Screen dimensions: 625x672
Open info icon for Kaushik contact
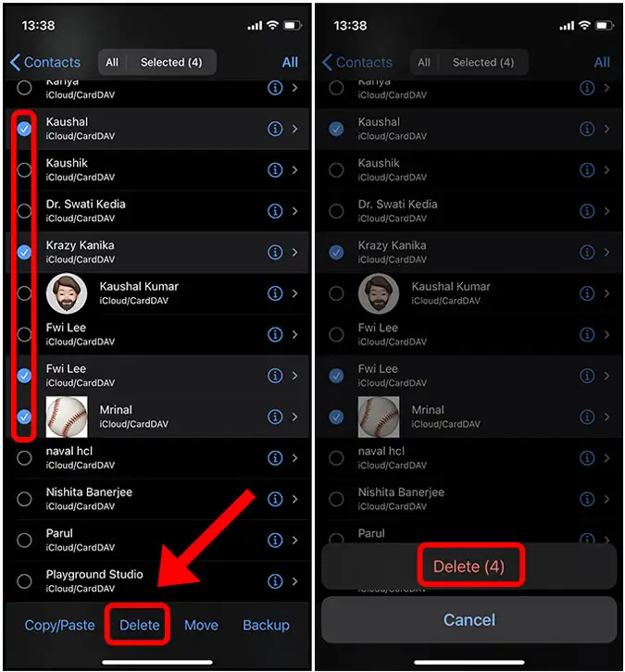click(275, 170)
